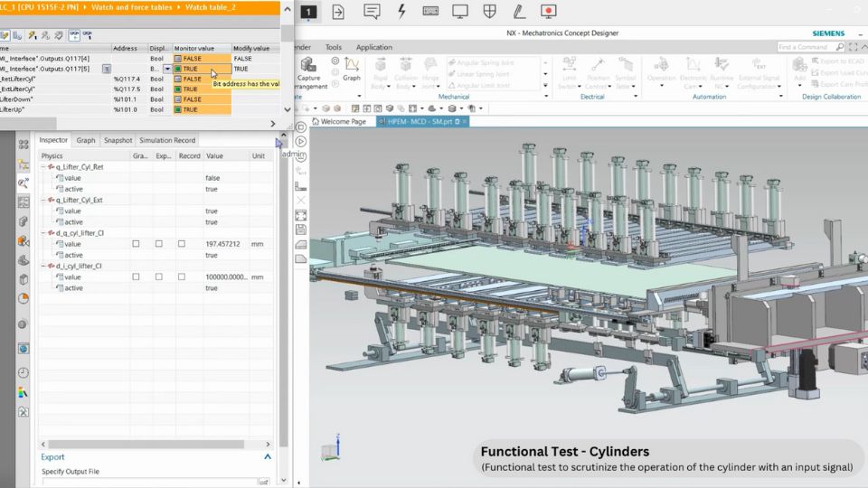The width and height of the screenshot is (868, 488).
Task: Select monitor value TRUE of ExtLifterCyl row
Action: coord(202,89)
